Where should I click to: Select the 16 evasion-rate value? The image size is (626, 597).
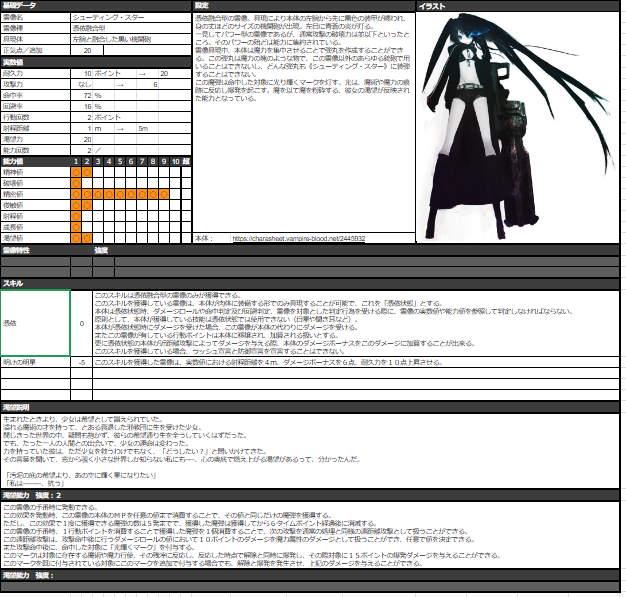pos(82,106)
